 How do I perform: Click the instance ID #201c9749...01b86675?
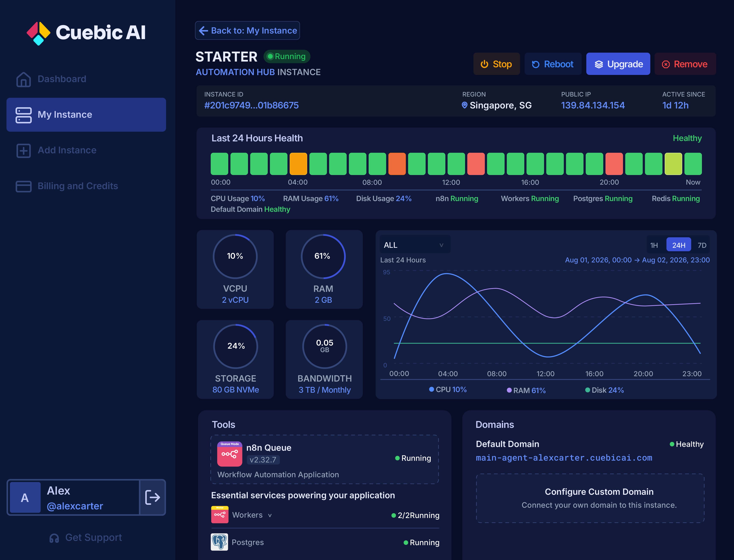251,105
